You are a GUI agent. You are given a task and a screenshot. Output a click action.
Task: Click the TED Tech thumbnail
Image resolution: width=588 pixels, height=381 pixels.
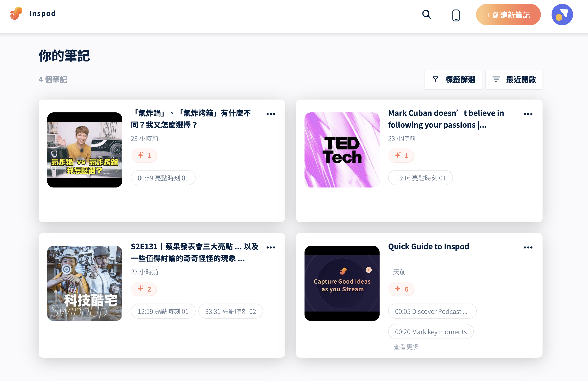342,150
